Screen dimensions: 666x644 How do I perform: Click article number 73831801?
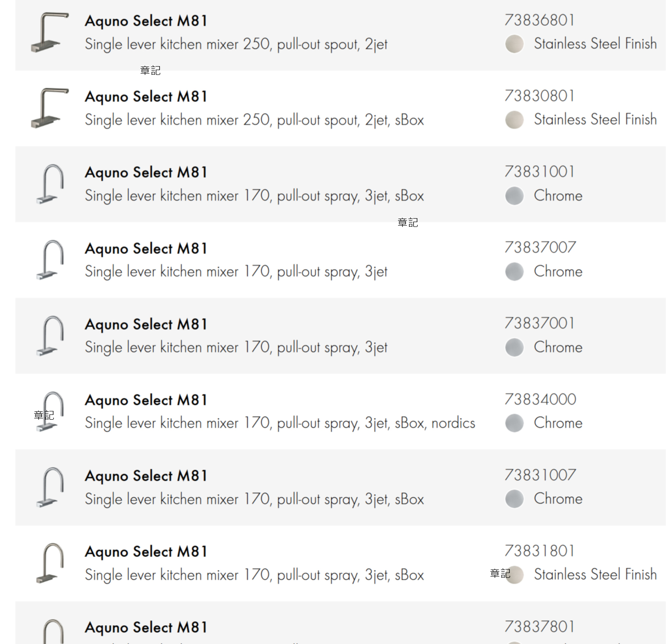539,551
